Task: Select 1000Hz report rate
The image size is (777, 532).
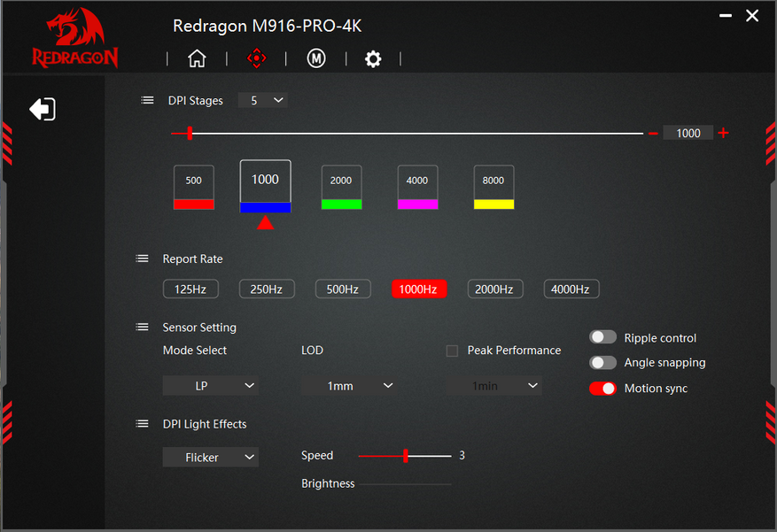Action: point(419,289)
